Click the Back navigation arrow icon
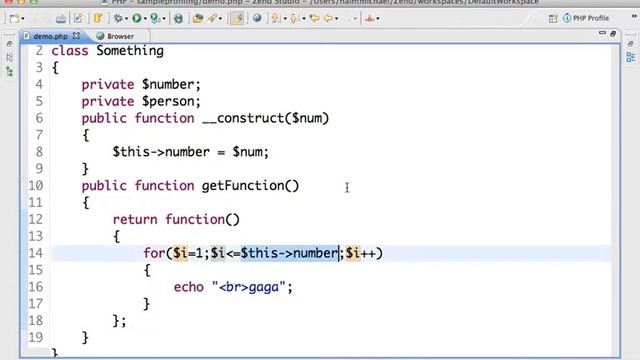The image size is (640, 360). click(328, 18)
